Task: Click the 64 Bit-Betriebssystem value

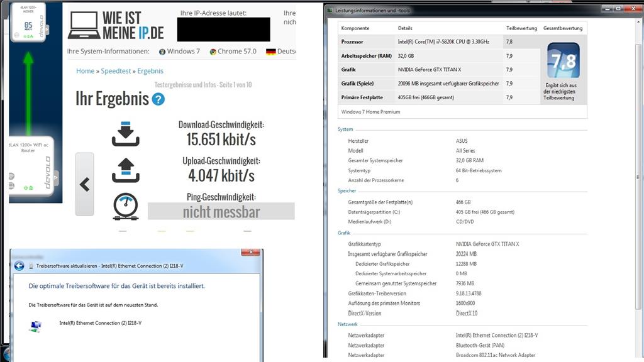Action: pyautogui.click(x=479, y=170)
